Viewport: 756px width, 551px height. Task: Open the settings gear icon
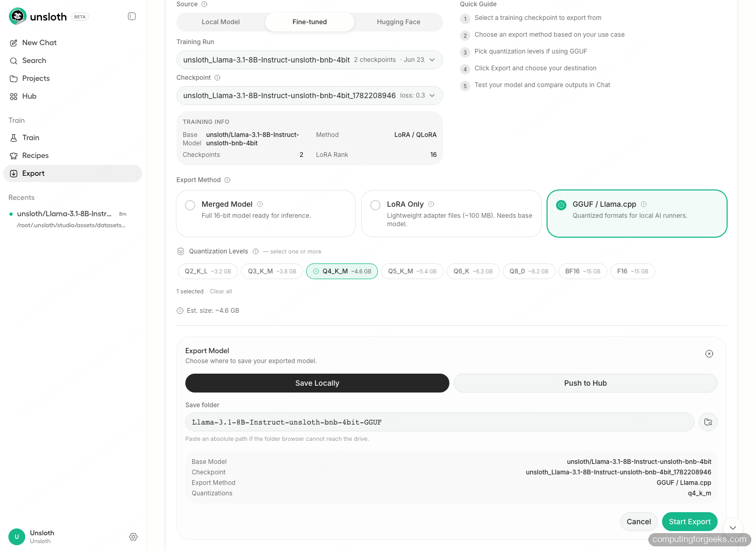click(x=133, y=537)
